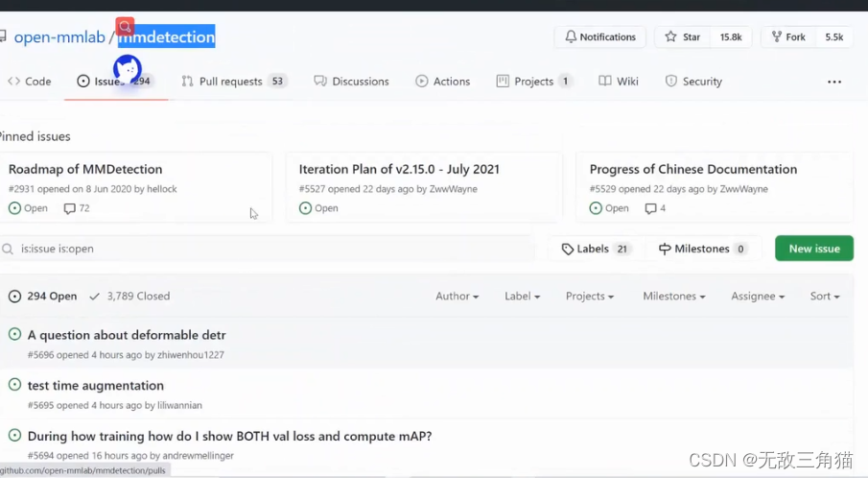The height and width of the screenshot is (478, 868).
Task: Open author hellock on Roadmap card
Action: click(x=162, y=189)
